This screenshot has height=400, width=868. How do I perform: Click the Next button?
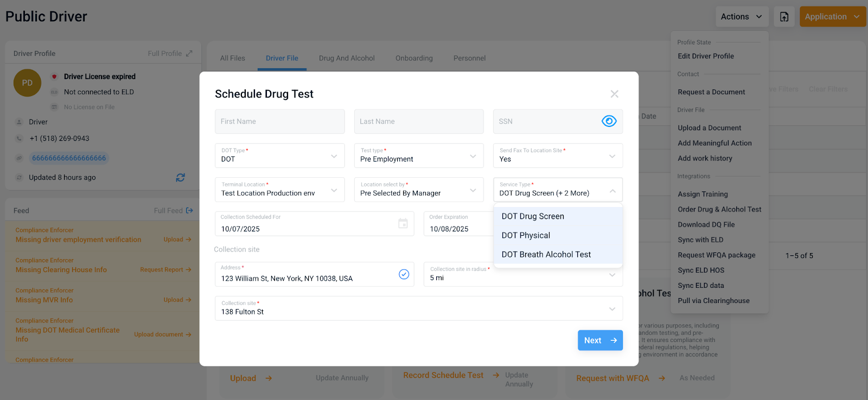[600, 340]
